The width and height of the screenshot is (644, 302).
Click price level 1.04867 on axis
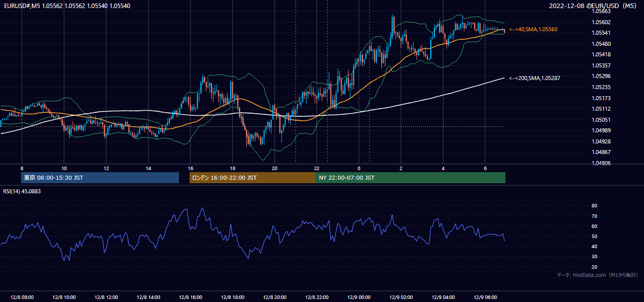pos(600,152)
